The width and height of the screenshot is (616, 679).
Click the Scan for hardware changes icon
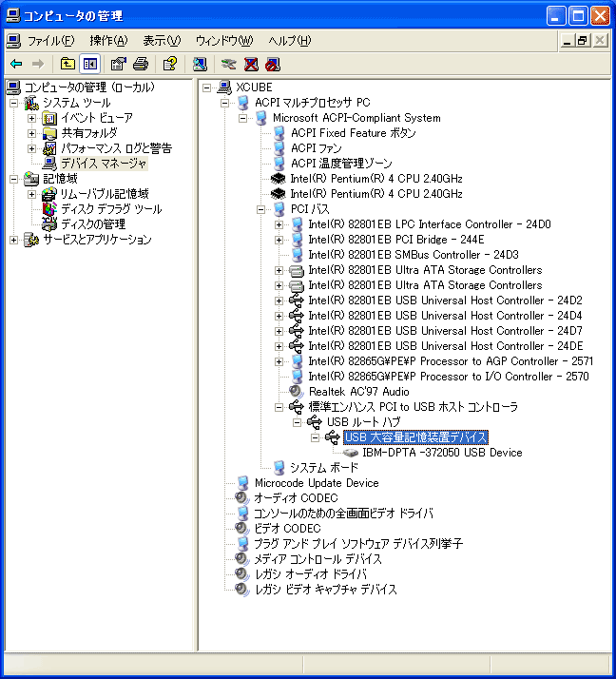pyautogui.click(x=200, y=64)
